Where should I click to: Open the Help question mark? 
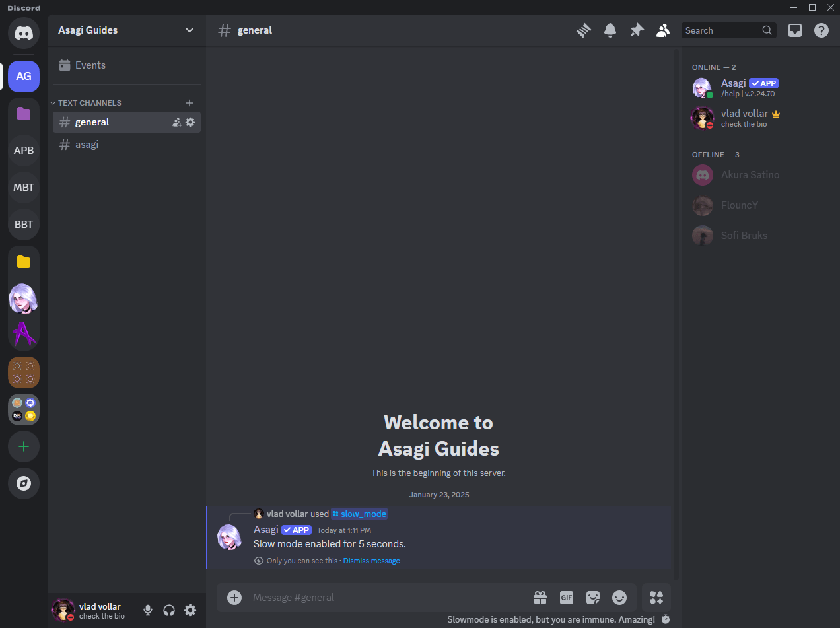(822, 30)
